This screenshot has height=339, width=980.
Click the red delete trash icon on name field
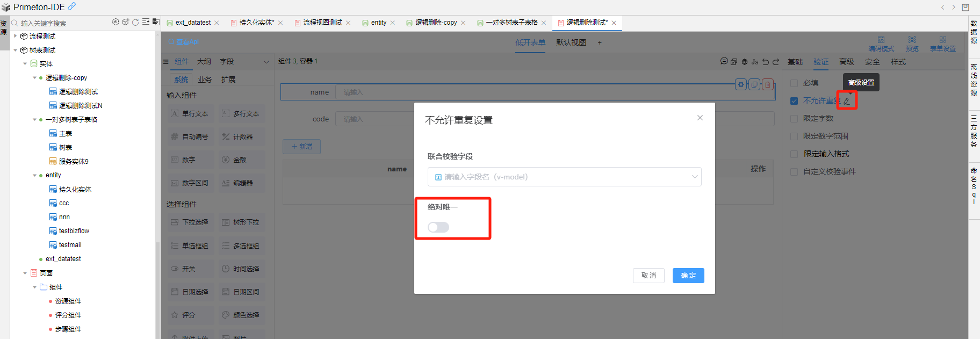point(768,84)
